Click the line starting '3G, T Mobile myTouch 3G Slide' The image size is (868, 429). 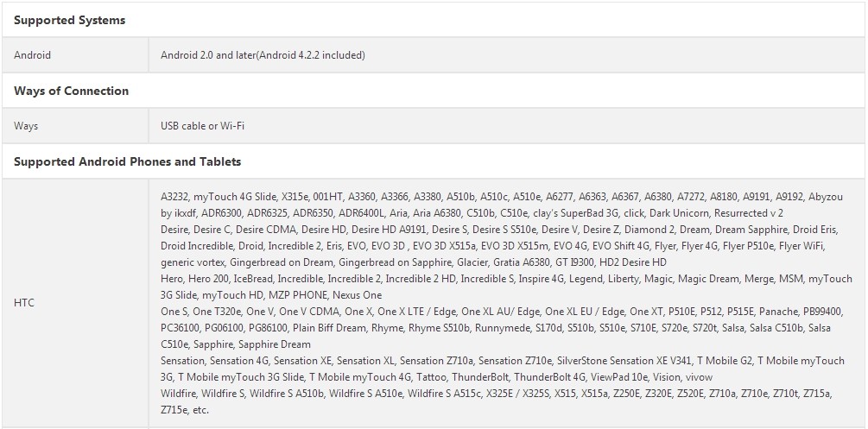click(x=436, y=377)
